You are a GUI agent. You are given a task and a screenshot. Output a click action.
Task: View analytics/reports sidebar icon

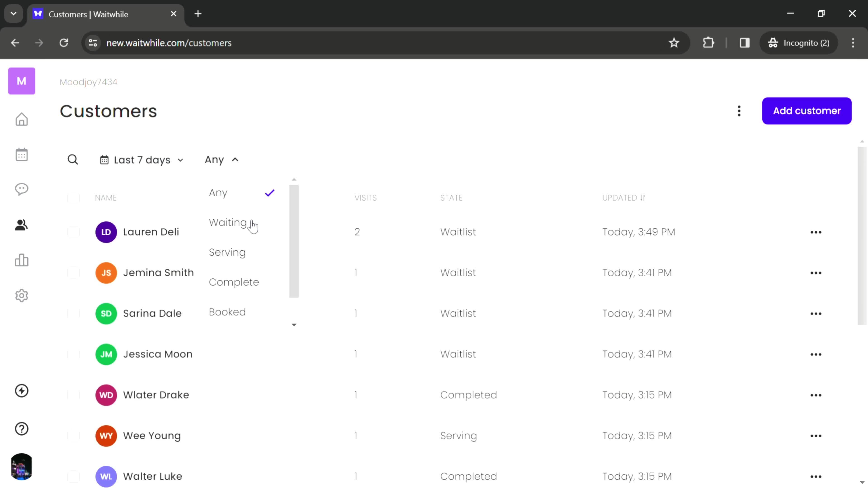21,260
